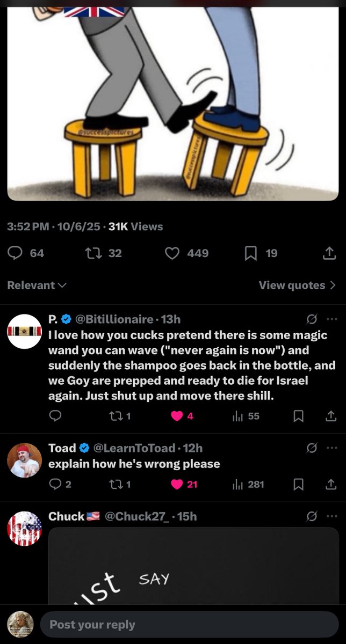Reply to the @Bitillionaire comment
The height and width of the screenshot is (644, 346).
(55, 416)
